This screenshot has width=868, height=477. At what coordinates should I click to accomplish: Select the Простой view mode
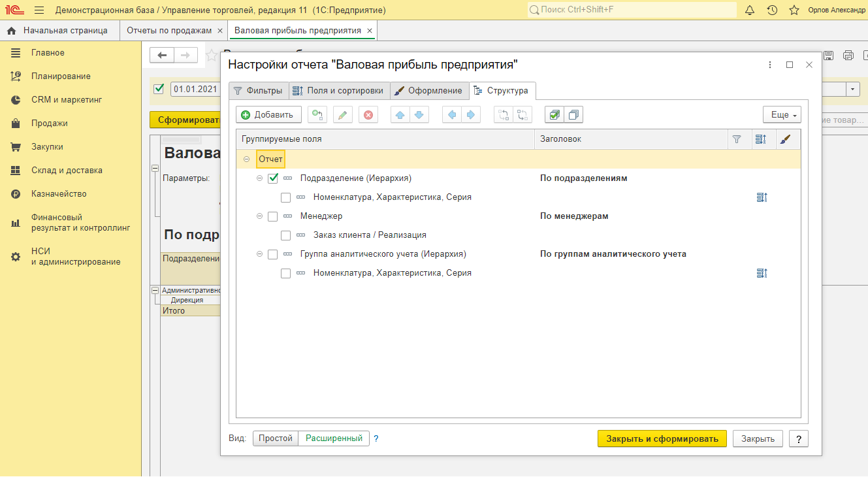[276, 438]
